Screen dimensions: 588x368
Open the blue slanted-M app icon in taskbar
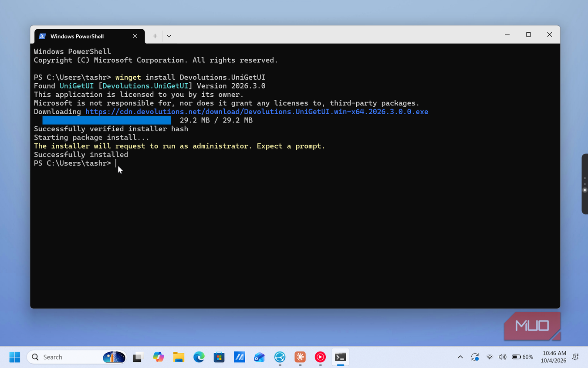239,357
